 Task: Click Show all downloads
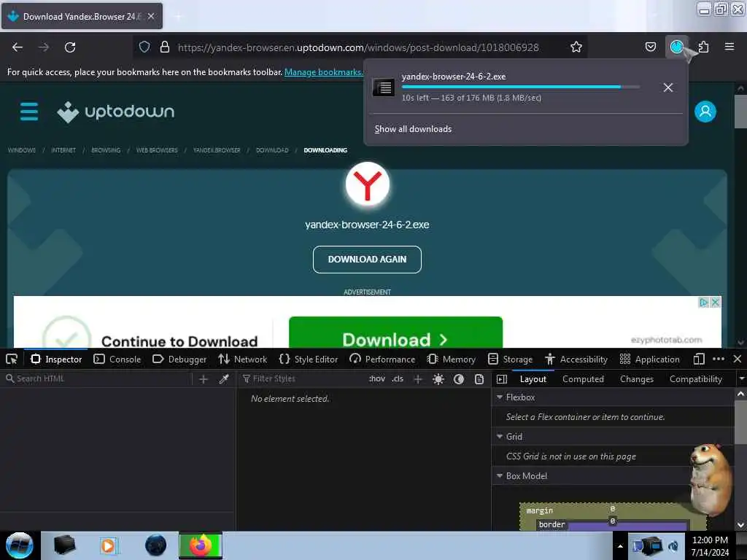[x=413, y=129]
